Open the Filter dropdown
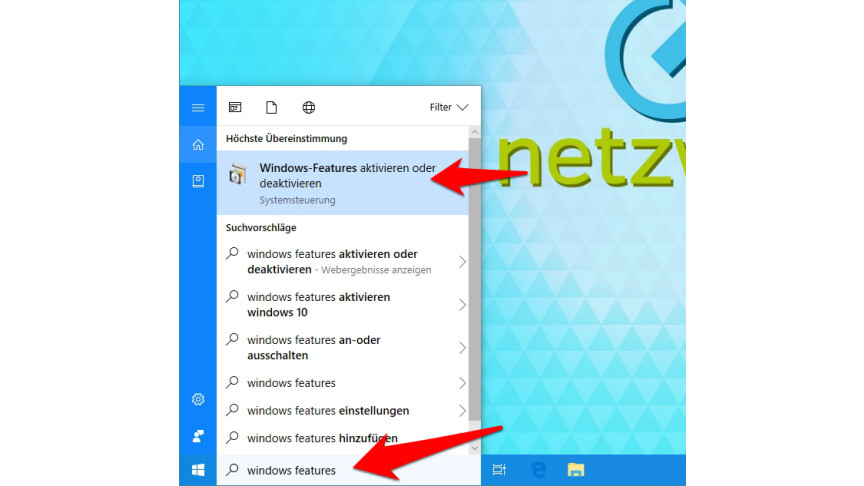 point(448,107)
